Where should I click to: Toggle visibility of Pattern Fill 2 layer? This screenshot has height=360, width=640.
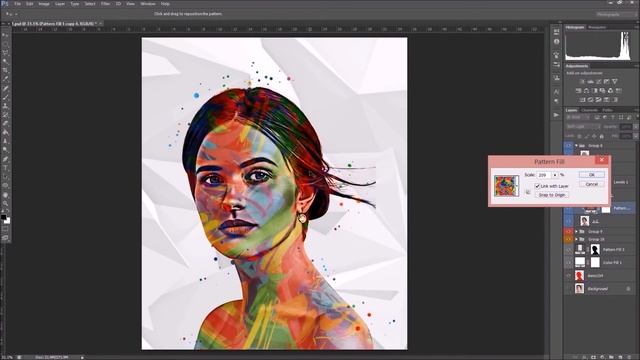(x=569, y=249)
